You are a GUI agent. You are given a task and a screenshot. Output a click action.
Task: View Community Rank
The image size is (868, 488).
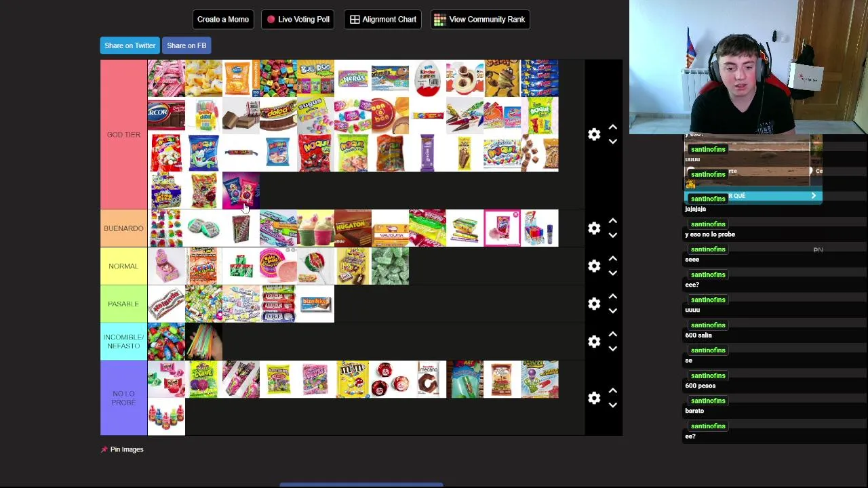479,19
